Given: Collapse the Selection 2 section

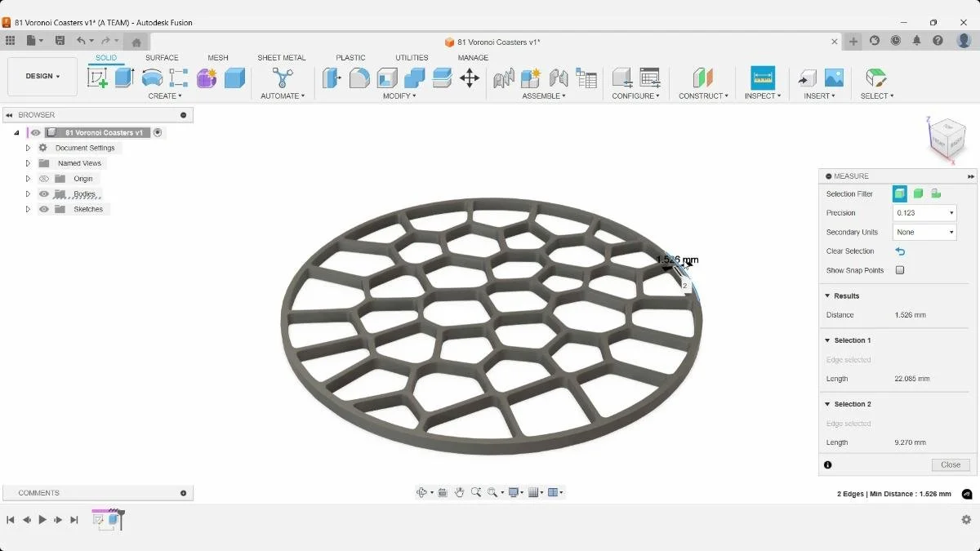Looking at the screenshot, I should 827,404.
